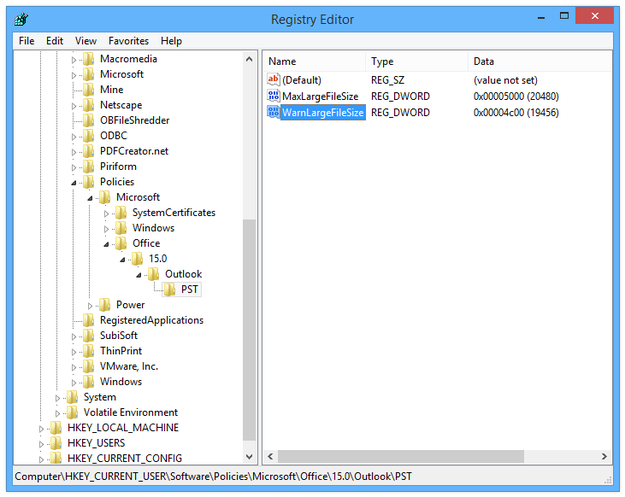
Task: Click the ODBC folder icon
Action: [88, 136]
